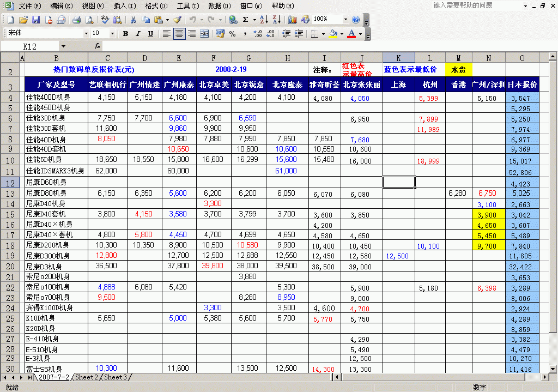558x392 pixels.
Task: Create a new blank workbook
Action: coord(10,20)
